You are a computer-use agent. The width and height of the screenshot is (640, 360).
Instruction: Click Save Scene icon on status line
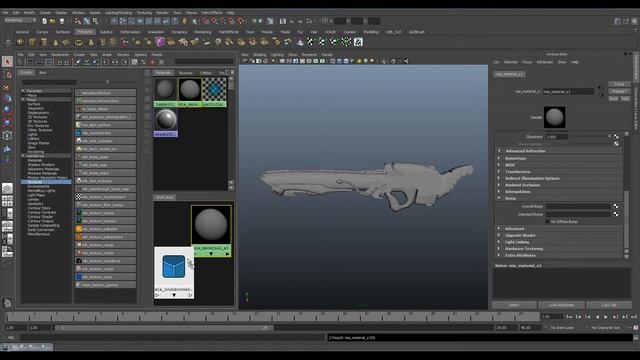pyautogui.click(x=62, y=21)
